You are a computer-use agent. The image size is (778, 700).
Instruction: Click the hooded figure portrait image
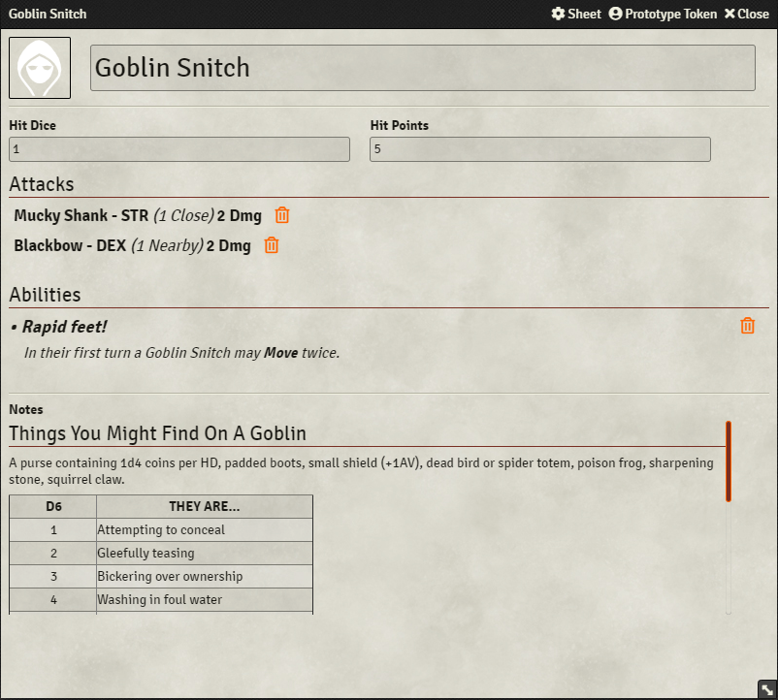point(40,68)
